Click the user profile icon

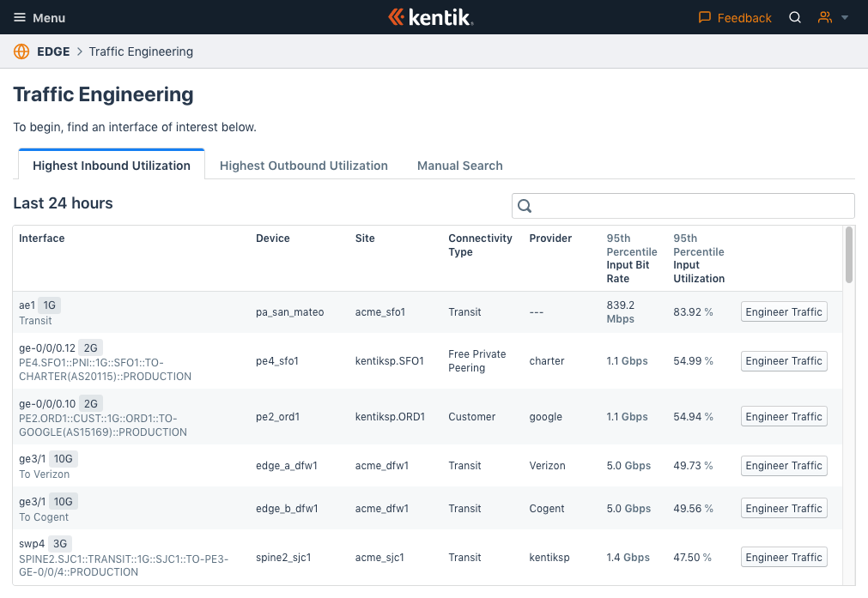coord(825,17)
